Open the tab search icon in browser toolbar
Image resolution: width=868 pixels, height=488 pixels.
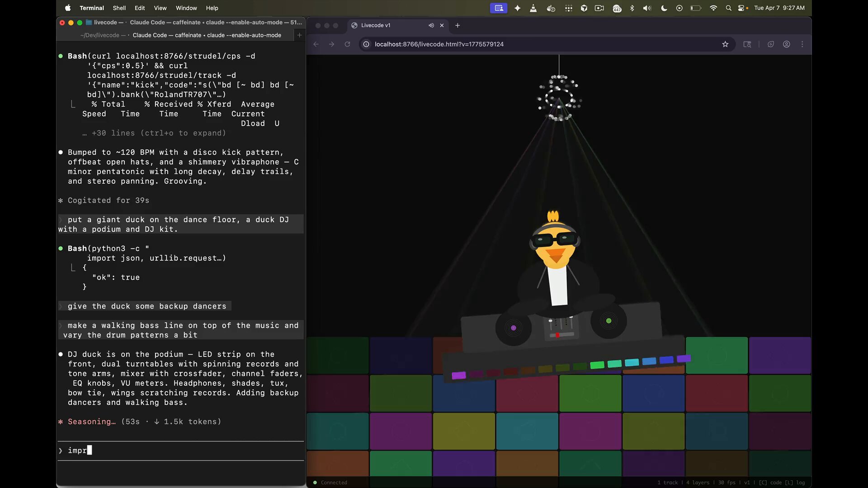(747, 44)
